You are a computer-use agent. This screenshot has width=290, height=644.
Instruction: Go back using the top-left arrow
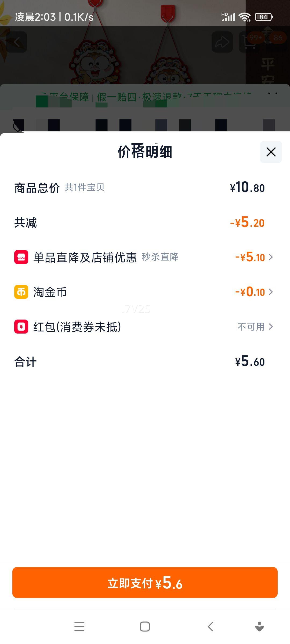point(17,42)
